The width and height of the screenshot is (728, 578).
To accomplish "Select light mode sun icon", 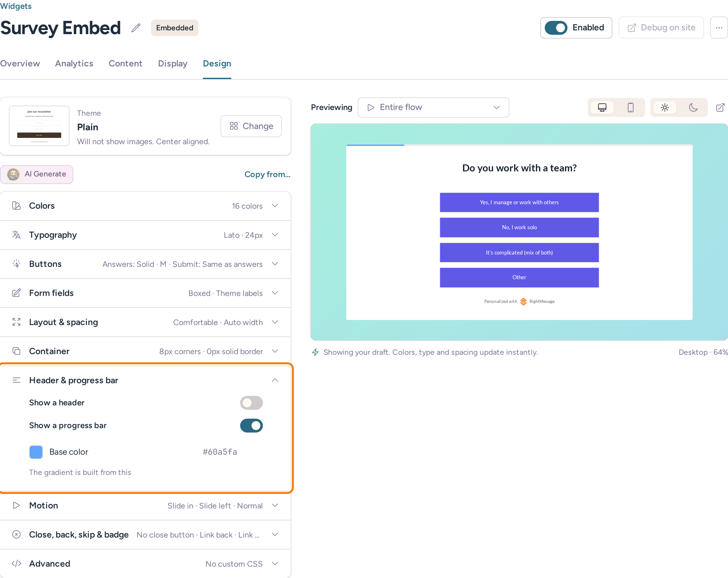I will (664, 108).
